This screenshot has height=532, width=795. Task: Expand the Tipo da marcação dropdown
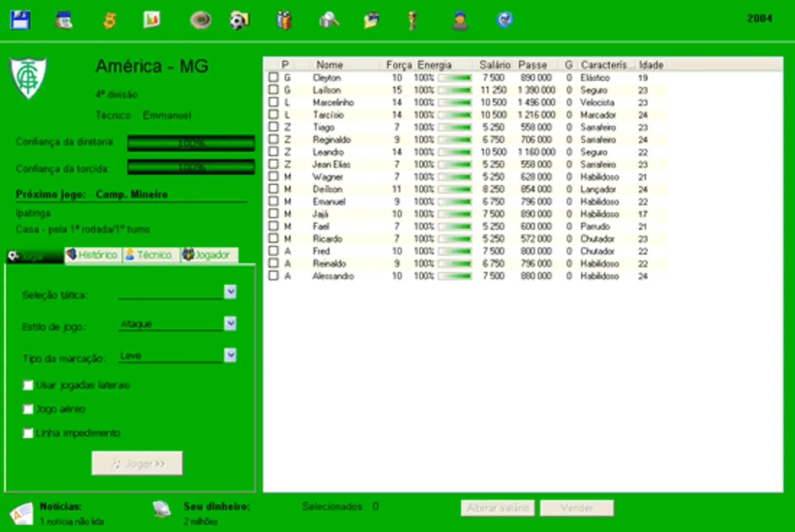click(230, 355)
